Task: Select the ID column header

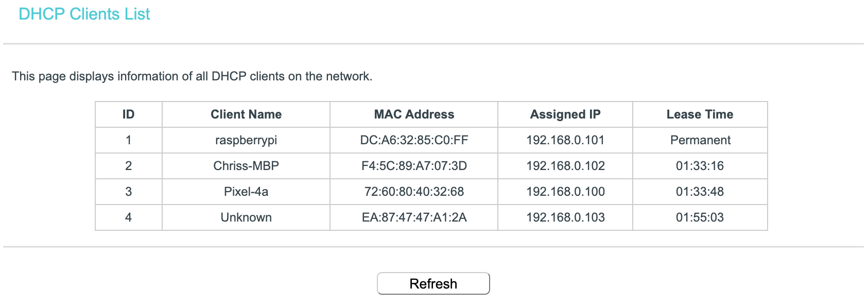Action: tap(128, 114)
